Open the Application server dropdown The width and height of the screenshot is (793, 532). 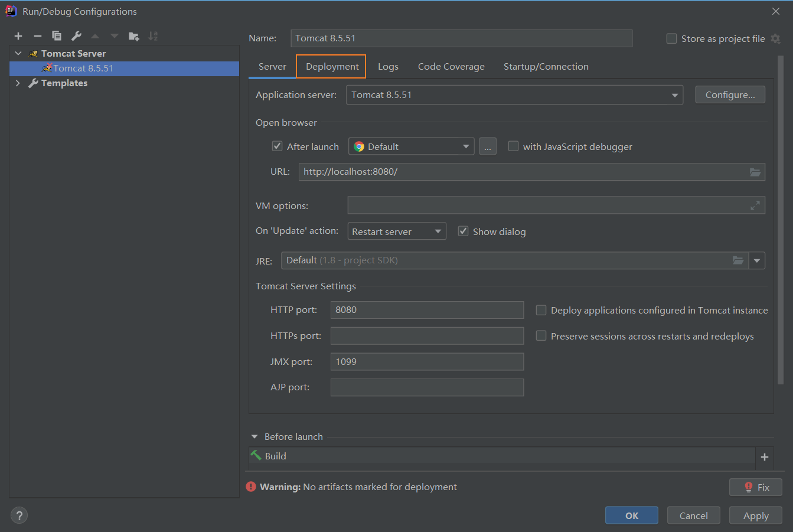coord(514,95)
